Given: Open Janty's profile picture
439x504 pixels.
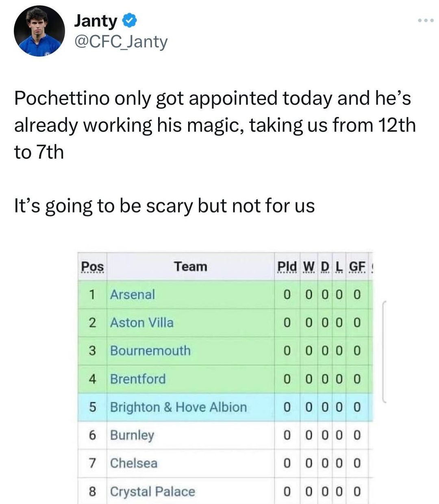Looking at the screenshot, I should pos(39,31).
